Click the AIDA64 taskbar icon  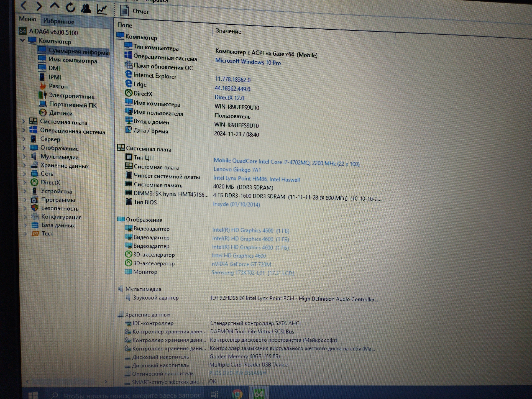pyautogui.click(x=259, y=393)
